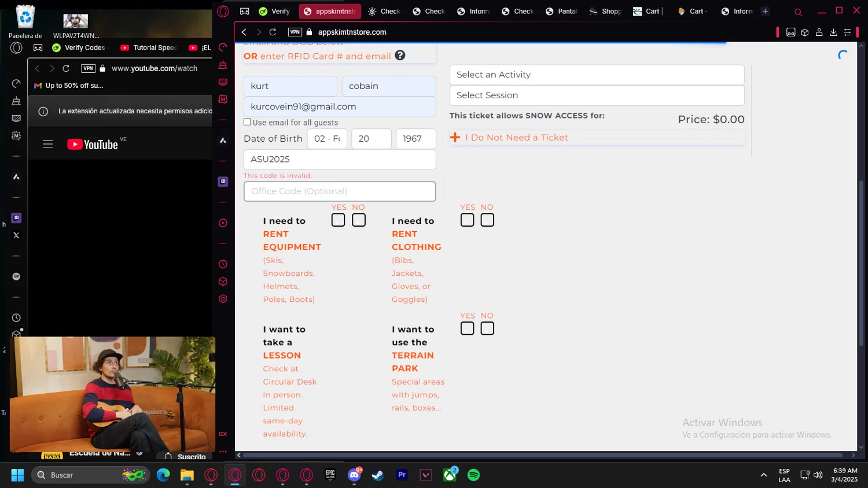This screenshot has width=868, height=488.
Task: Open the Opera GX menu logo in front window
Action: (x=223, y=11)
